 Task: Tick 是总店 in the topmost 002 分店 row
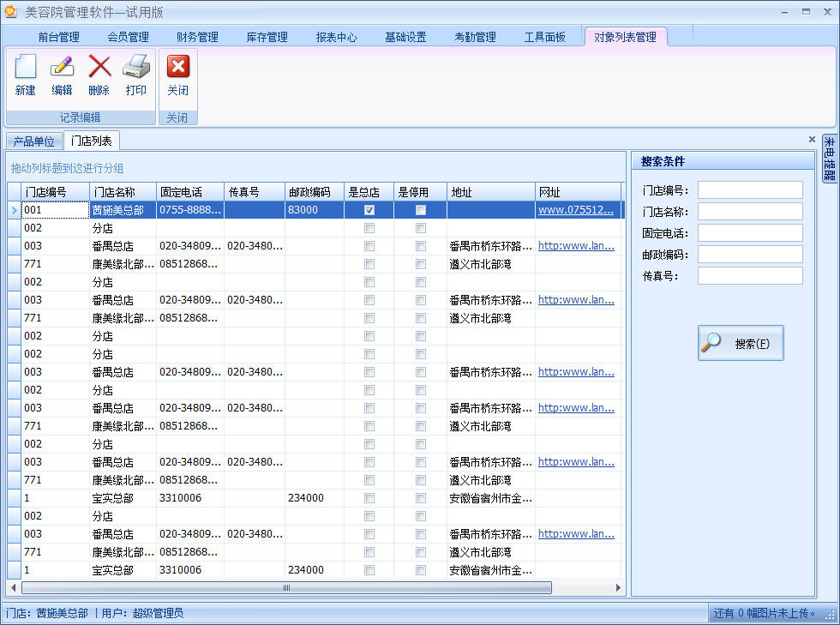[369, 228]
